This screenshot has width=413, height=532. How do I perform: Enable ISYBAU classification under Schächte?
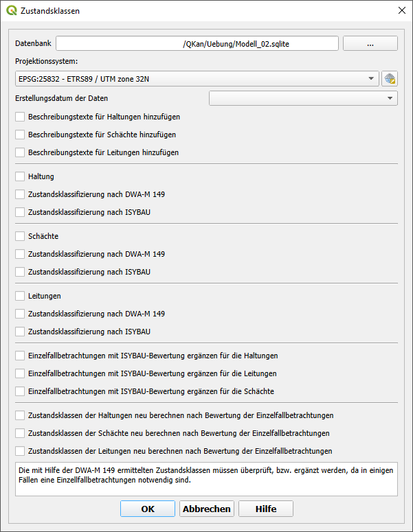coord(20,272)
